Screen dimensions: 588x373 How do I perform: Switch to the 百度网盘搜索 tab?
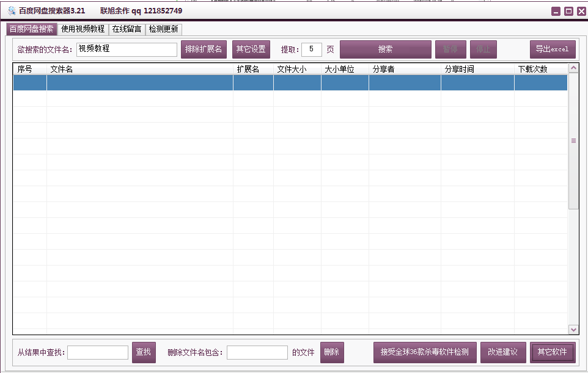[x=32, y=29]
